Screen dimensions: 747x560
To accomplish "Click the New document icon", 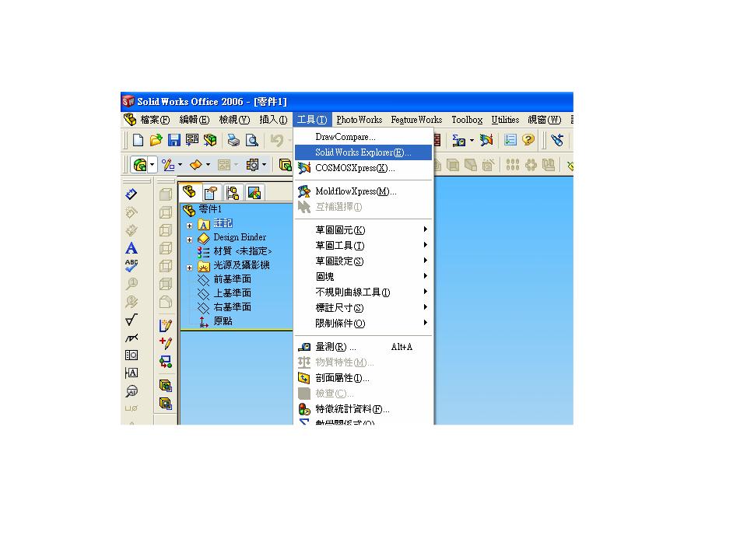I will click(139, 140).
